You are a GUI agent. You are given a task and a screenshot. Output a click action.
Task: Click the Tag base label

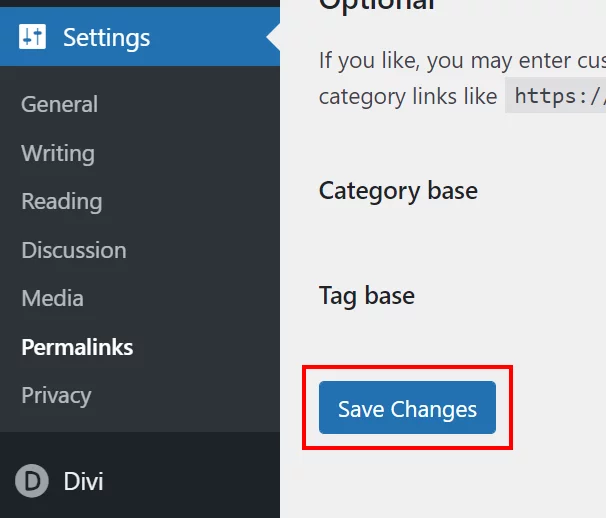pos(367,296)
